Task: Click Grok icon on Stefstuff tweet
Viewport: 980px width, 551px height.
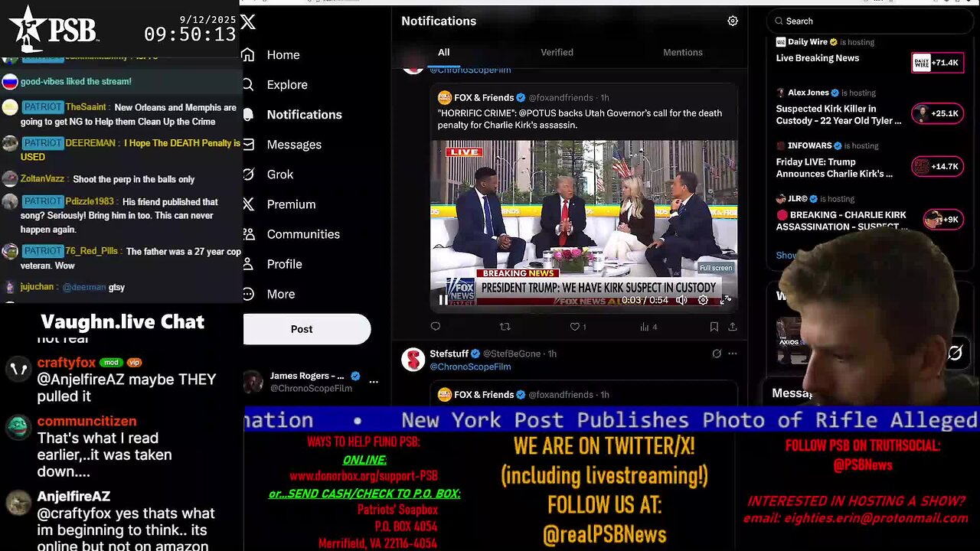Action: pyautogui.click(x=717, y=354)
